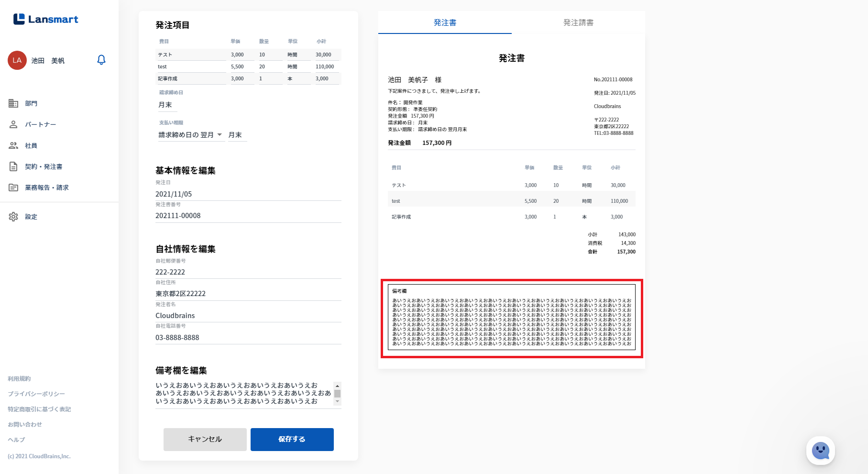
Task: Click the 社員 people icon
Action: coord(13,145)
